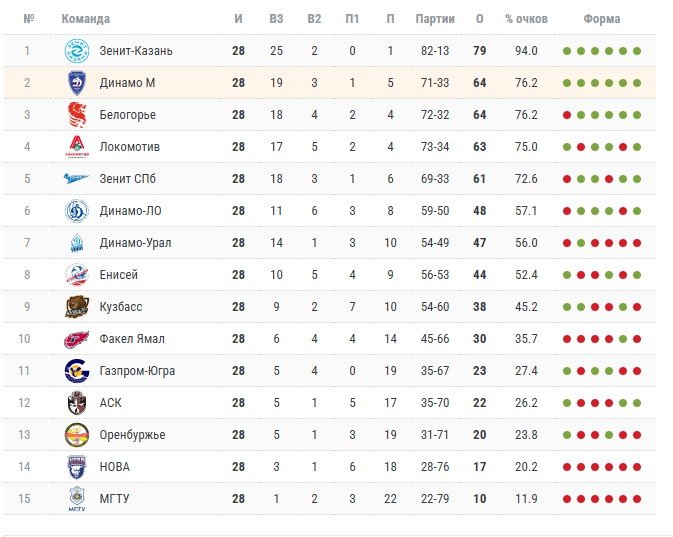
Task: Click the last form dot for НОВА
Action: point(637,468)
